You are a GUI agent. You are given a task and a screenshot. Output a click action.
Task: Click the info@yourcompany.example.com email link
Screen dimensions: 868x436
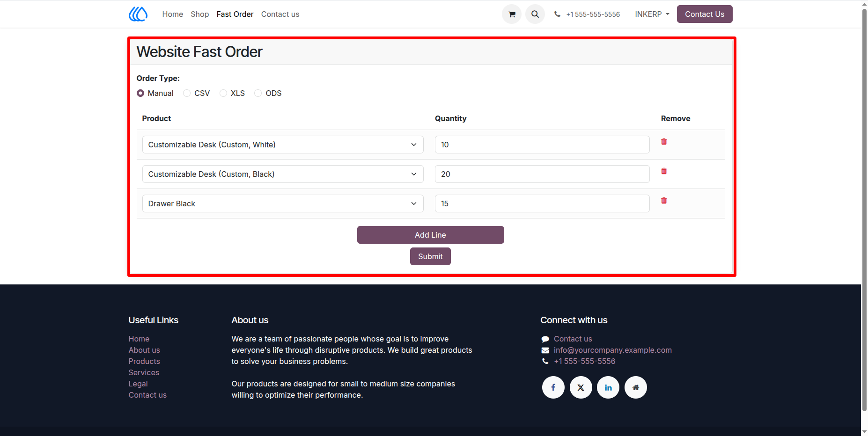tap(612, 350)
